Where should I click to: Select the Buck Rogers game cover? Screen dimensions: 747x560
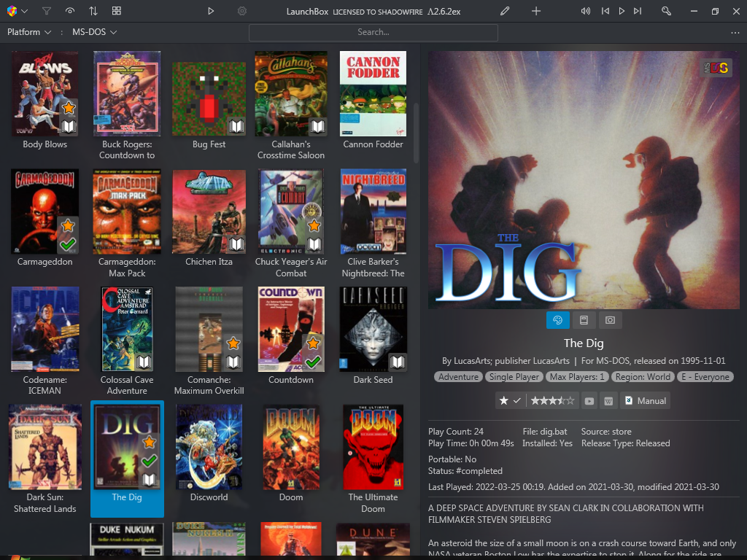tap(127, 94)
